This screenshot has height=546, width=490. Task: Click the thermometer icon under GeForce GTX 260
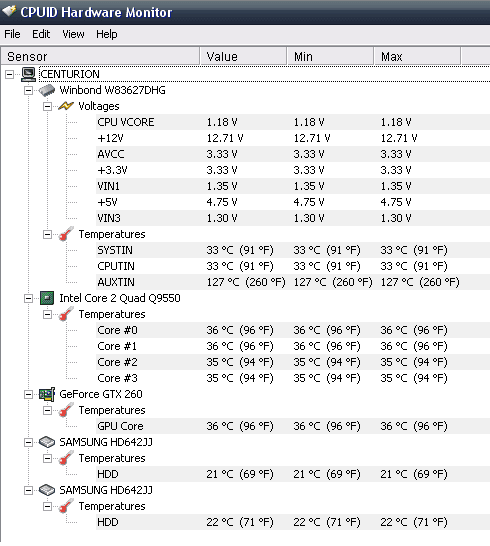pyautogui.click(x=66, y=410)
